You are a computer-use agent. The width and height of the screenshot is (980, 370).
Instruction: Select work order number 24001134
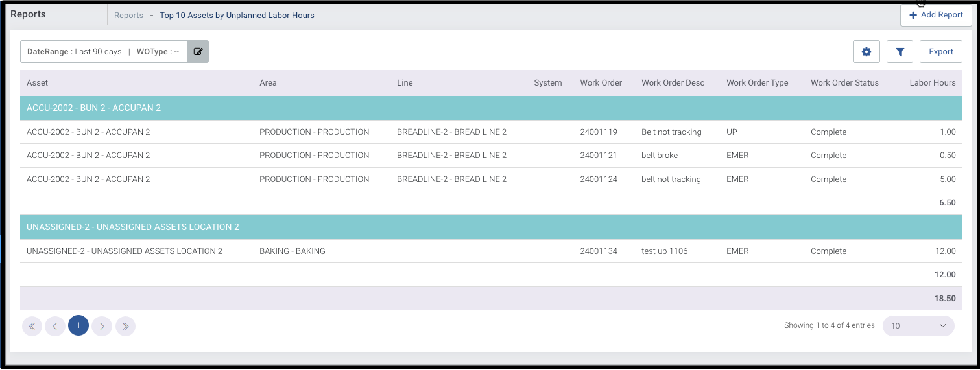[x=599, y=251]
